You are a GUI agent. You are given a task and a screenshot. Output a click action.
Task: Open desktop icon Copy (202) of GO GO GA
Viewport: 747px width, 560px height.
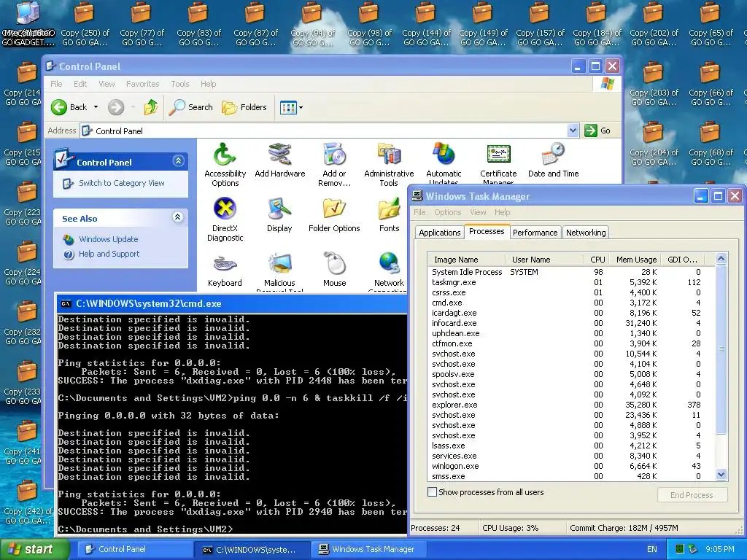(x=653, y=24)
